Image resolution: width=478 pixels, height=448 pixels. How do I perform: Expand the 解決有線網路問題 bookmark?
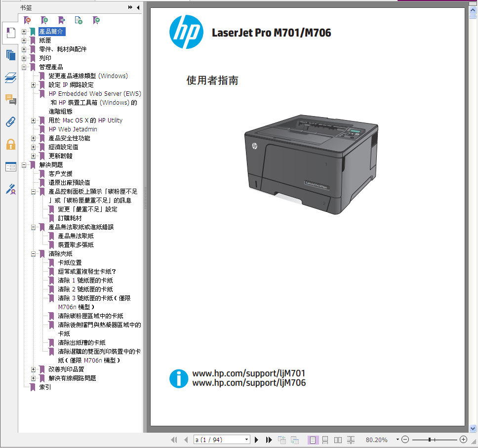(x=33, y=378)
